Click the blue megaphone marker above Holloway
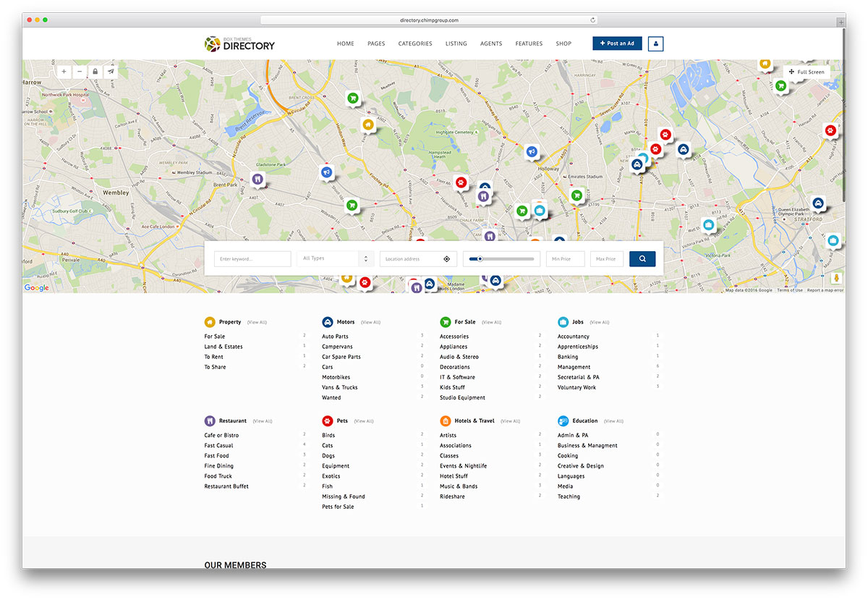 pyautogui.click(x=532, y=151)
